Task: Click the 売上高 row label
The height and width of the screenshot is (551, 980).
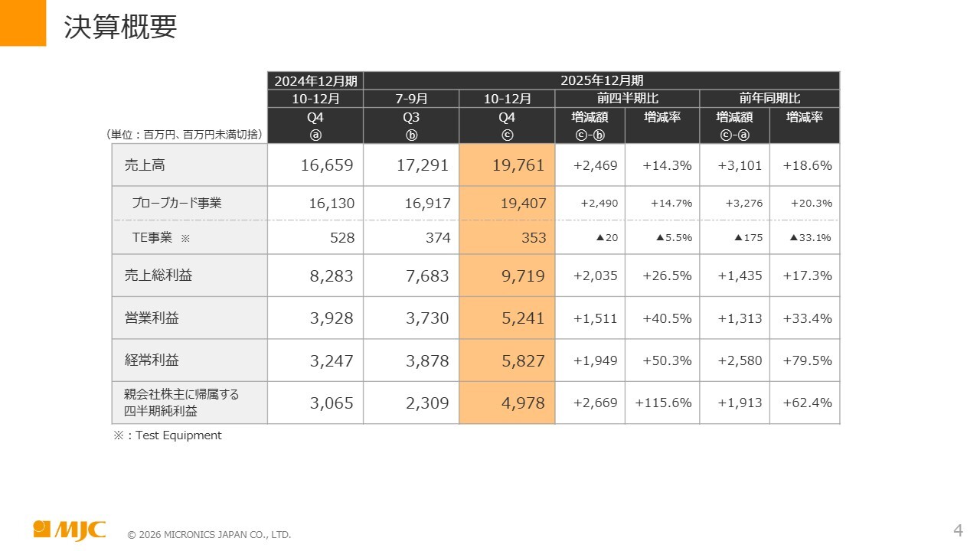Action: 145,165
